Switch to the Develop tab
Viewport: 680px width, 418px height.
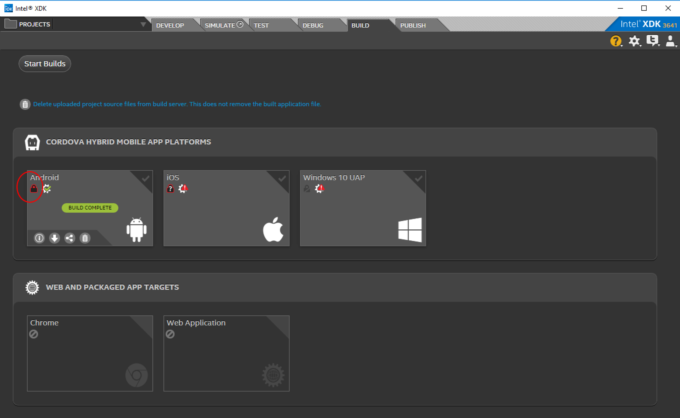click(170, 26)
